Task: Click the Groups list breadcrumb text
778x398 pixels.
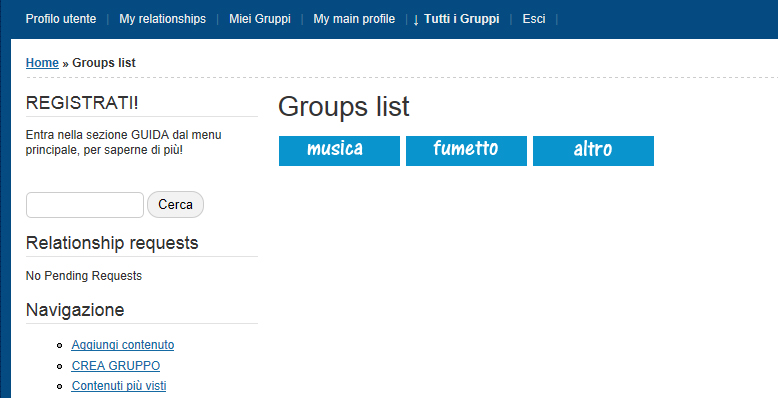Action: click(x=104, y=63)
